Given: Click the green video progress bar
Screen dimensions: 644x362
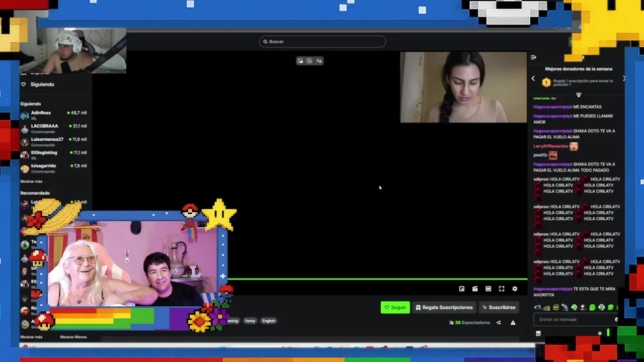Looking at the screenshot, I should pos(377,279).
